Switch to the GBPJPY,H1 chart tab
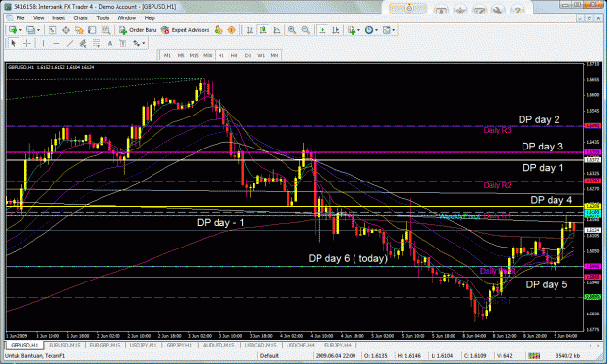607x364 pixels. click(x=180, y=345)
